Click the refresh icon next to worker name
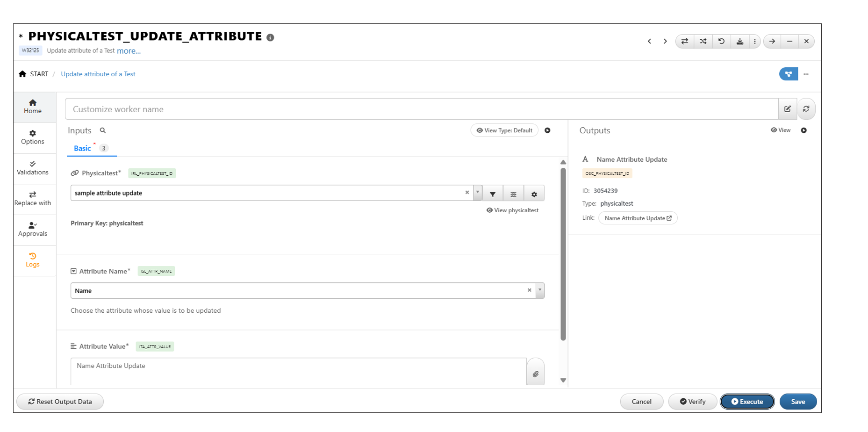Viewport: 868px width, 432px height. pyautogui.click(x=806, y=109)
